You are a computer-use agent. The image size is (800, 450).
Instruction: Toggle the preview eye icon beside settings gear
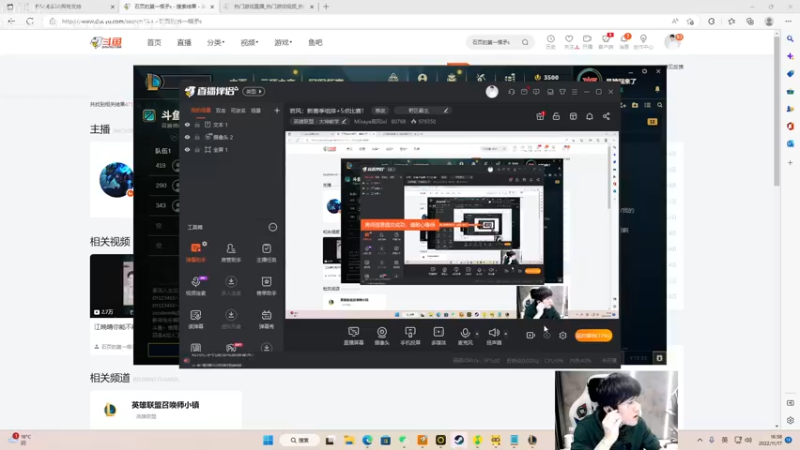click(547, 335)
